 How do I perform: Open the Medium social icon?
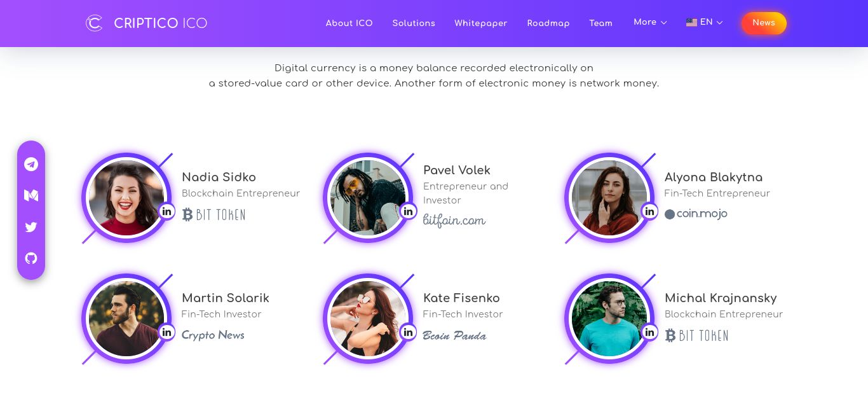[x=31, y=195]
